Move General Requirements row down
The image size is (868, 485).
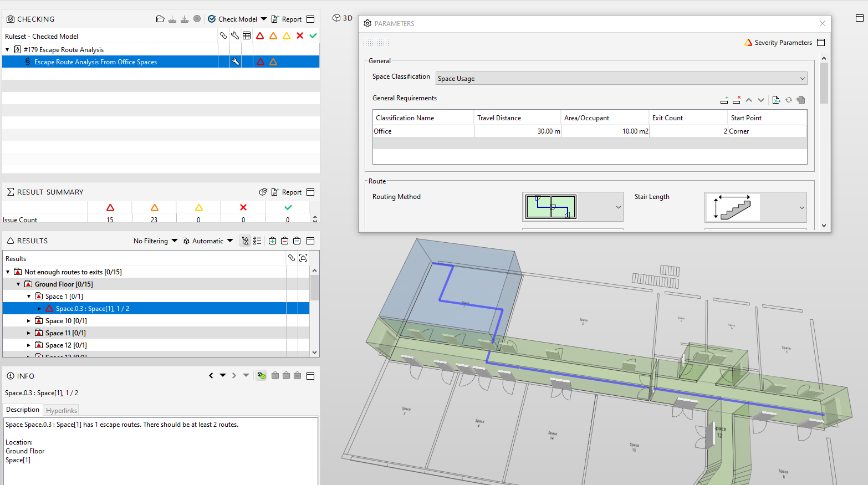point(761,100)
